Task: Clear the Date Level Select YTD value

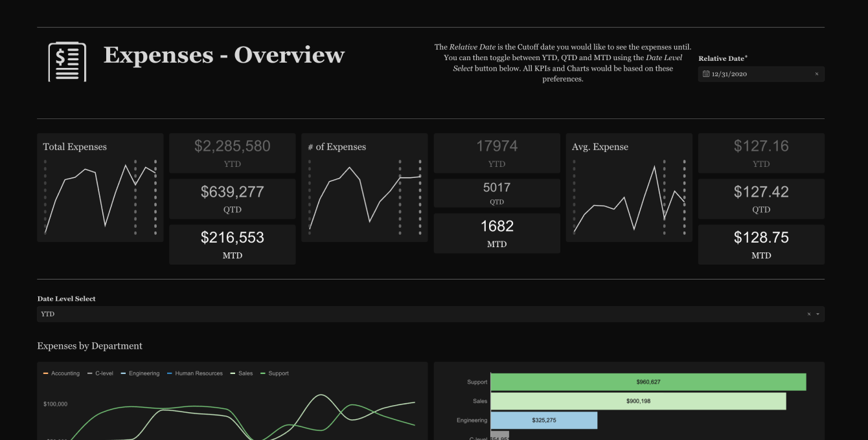Action: (x=809, y=314)
